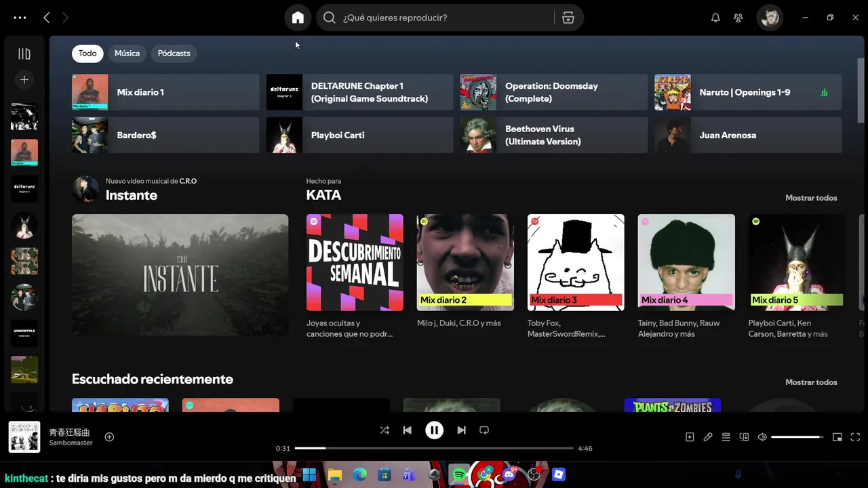Screen dimensions: 868x488
Task: Enter full screen mode
Action: (x=855, y=437)
